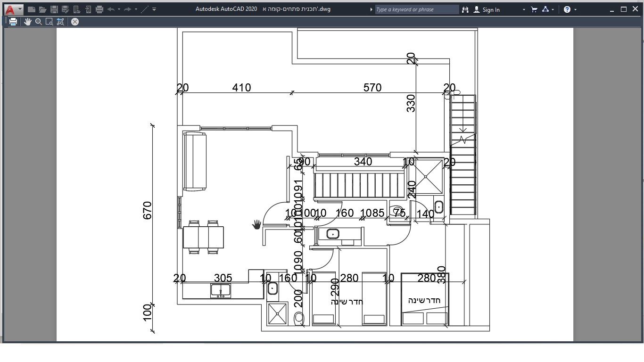Click the Autodesk triangle connect icon
The image size is (644, 362).
pos(545,9)
